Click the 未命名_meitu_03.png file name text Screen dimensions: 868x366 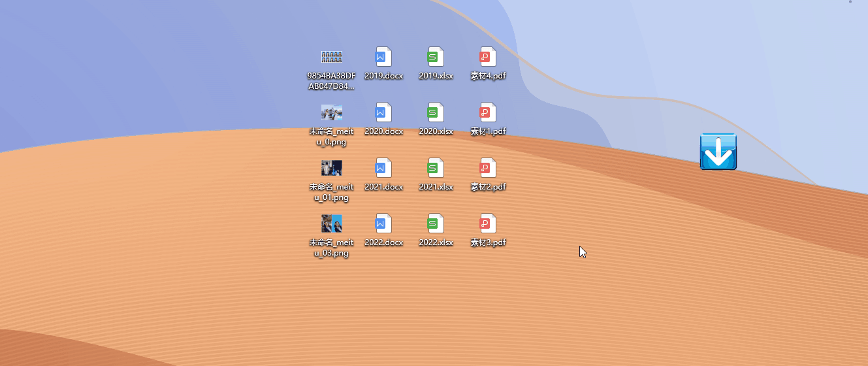tap(332, 248)
